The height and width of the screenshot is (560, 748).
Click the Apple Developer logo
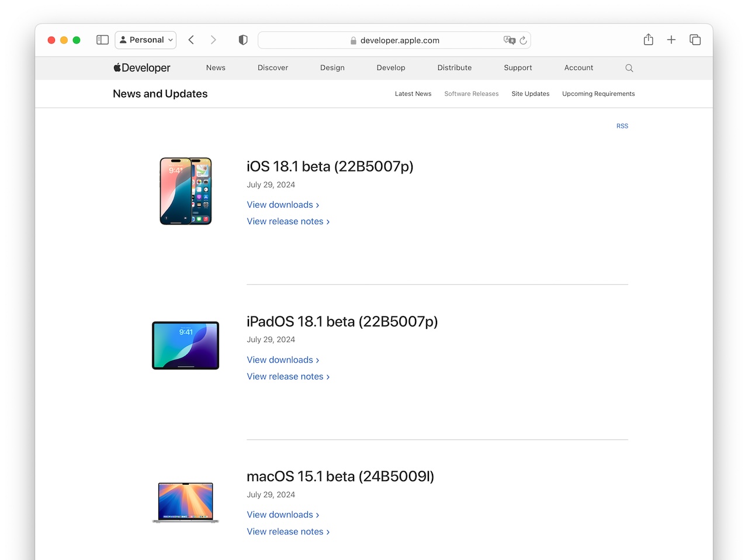pyautogui.click(x=142, y=68)
